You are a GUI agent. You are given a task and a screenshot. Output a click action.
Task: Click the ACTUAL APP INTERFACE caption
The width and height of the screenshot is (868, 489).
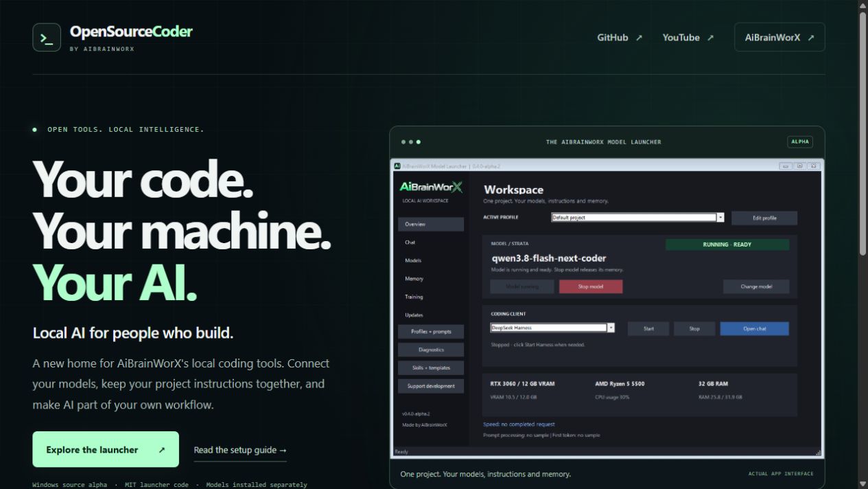781,474
